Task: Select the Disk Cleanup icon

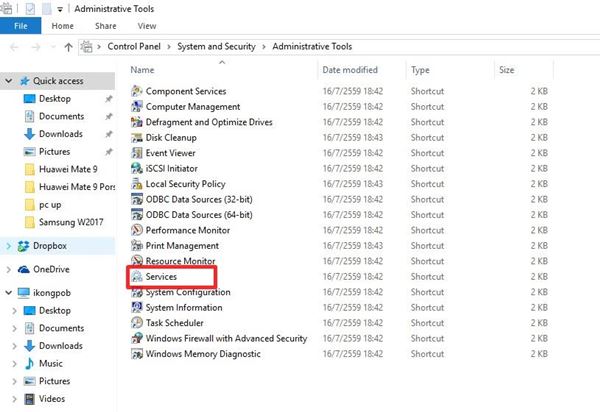Action: coord(137,137)
